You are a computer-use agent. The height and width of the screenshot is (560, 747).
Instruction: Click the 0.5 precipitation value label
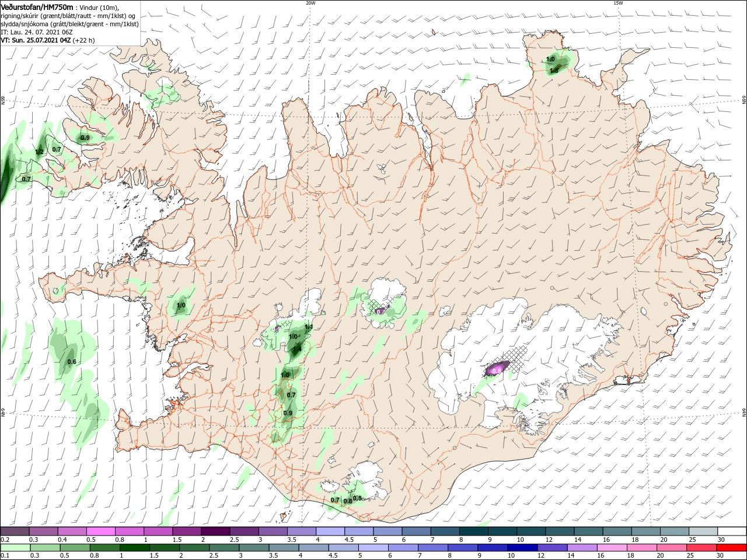pos(357,498)
